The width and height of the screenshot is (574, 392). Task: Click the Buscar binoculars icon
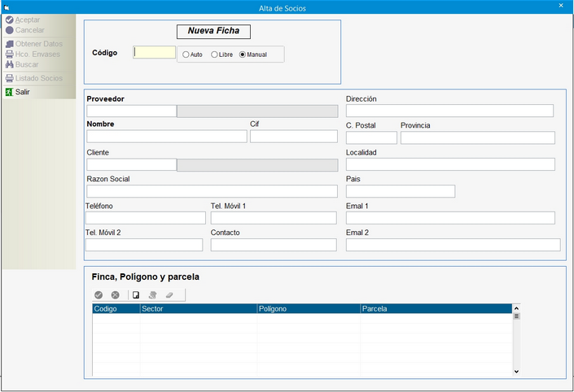10,64
